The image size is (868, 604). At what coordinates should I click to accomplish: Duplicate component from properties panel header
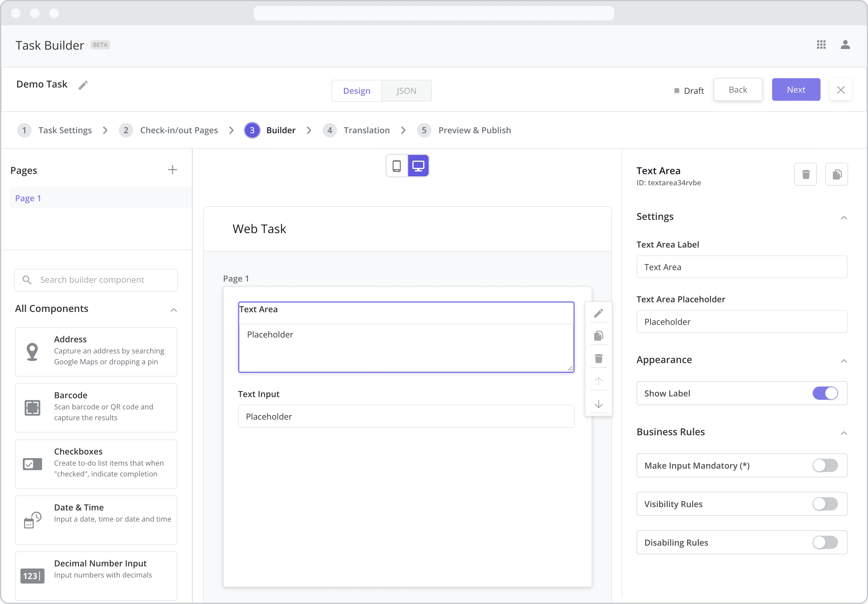[837, 174]
